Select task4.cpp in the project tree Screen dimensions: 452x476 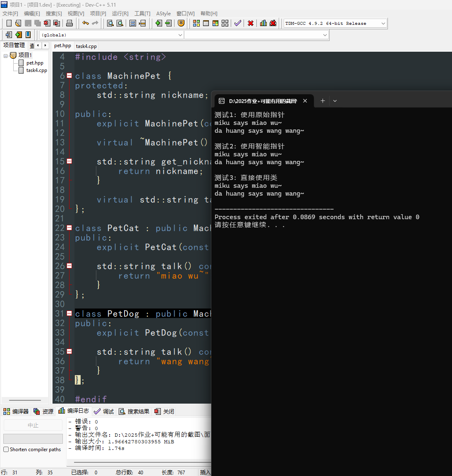coord(36,70)
